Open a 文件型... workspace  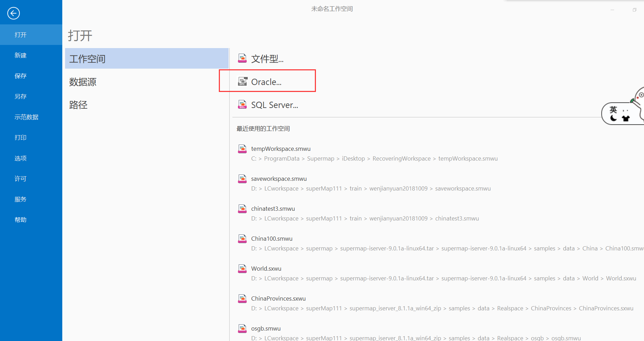[x=267, y=59]
